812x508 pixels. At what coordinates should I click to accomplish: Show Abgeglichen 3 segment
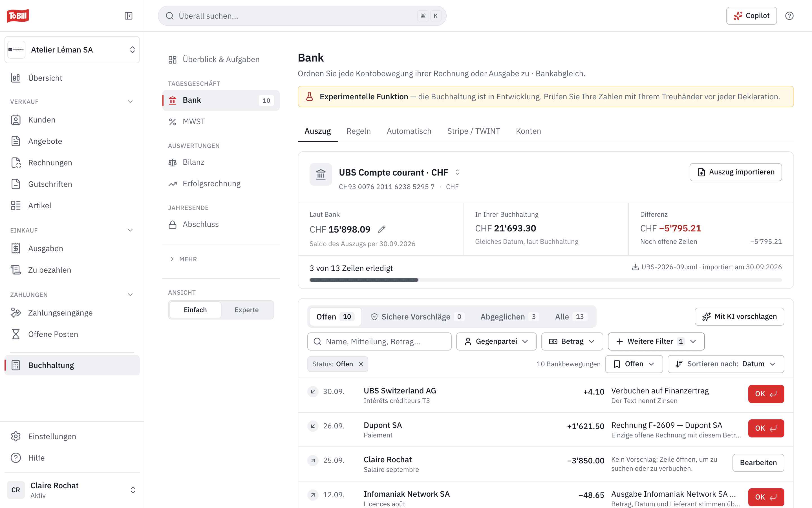[x=509, y=317]
